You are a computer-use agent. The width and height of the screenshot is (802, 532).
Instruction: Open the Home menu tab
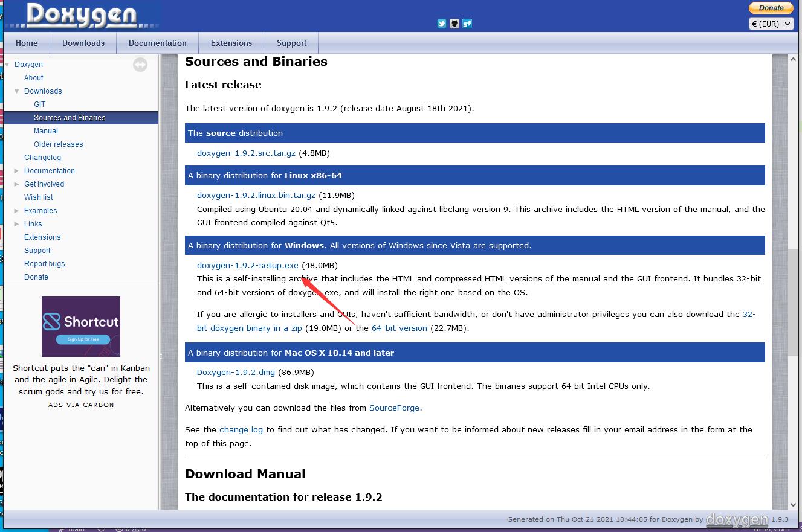click(27, 43)
